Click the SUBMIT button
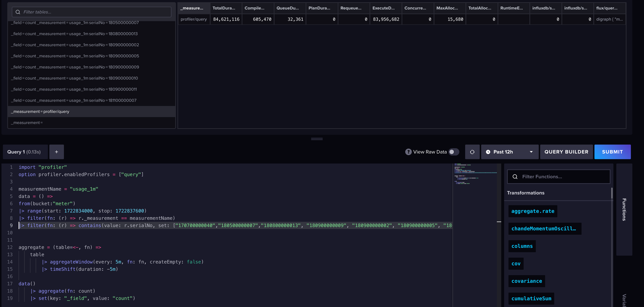644x307 pixels. 612,152
